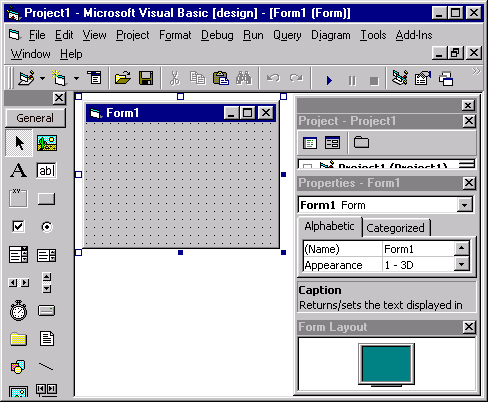
Task: Choose the TextBox control tool
Action: [47, 171]
